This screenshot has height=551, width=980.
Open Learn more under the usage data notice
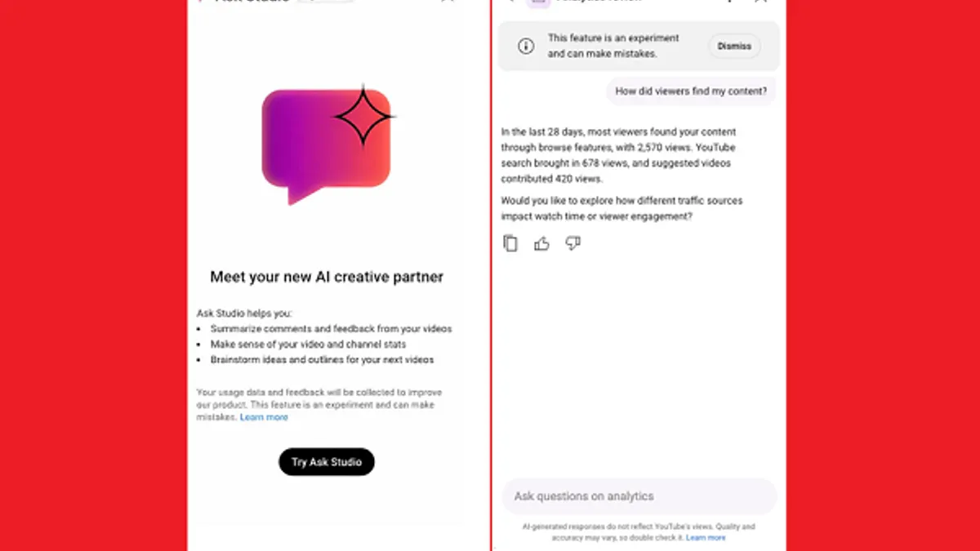[x=264, y=417]
